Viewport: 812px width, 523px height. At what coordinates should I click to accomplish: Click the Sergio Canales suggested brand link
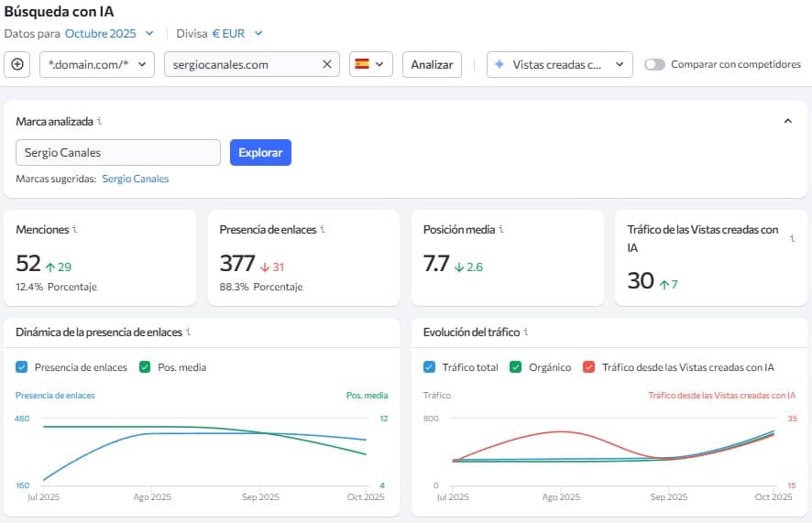[x=136, y=179]
